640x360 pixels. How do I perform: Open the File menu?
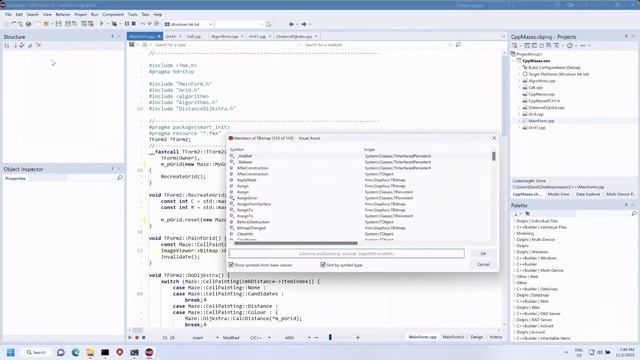coord(8,14)
